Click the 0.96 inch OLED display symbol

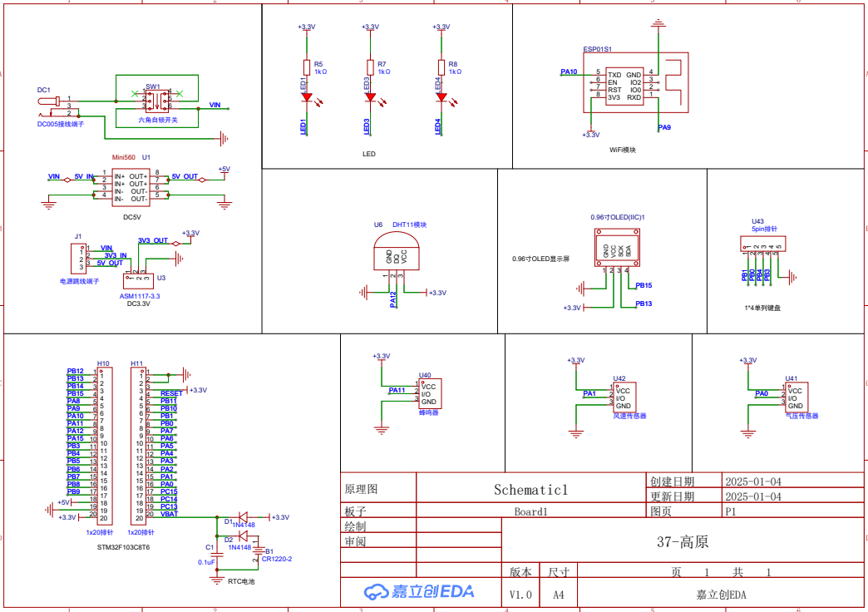tap(617, 247)
